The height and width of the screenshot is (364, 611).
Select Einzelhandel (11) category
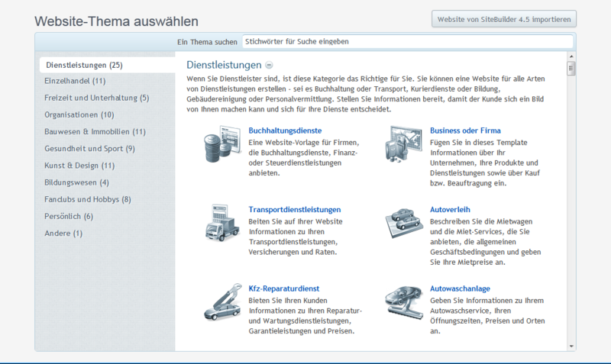pyautogui.click(x=75, y=81)
